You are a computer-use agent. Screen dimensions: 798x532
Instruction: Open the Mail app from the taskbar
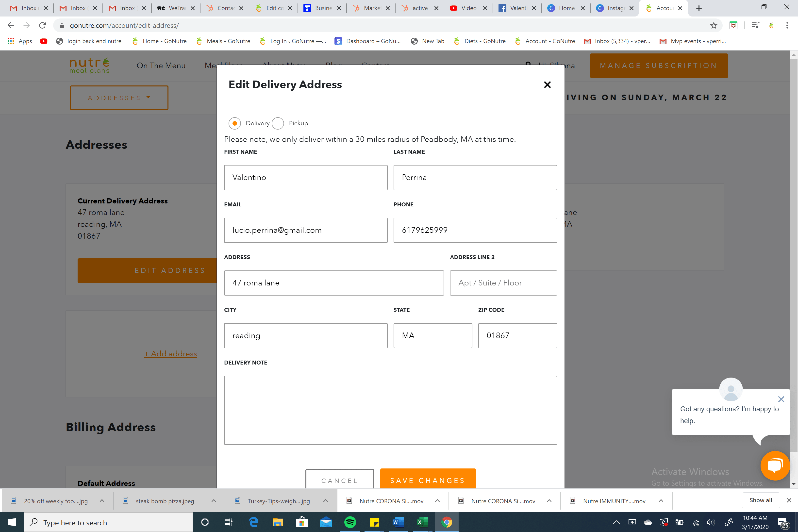click(326, 522)
